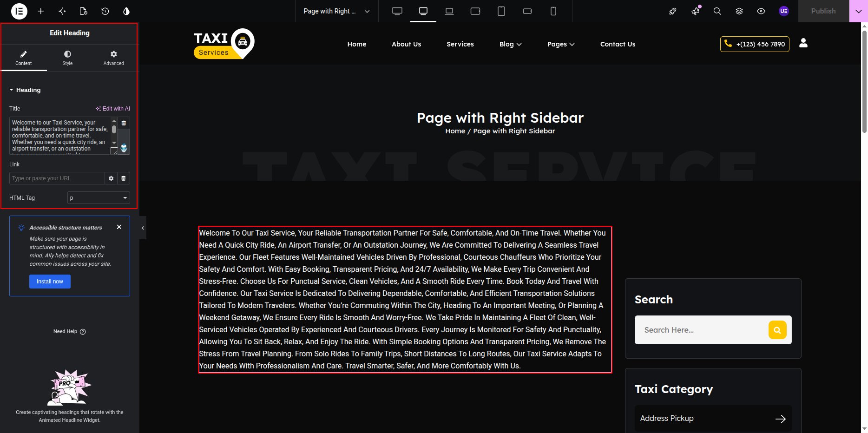868x433 pixels.
Task: Collapse the Heading section
Action: [25, 90]
